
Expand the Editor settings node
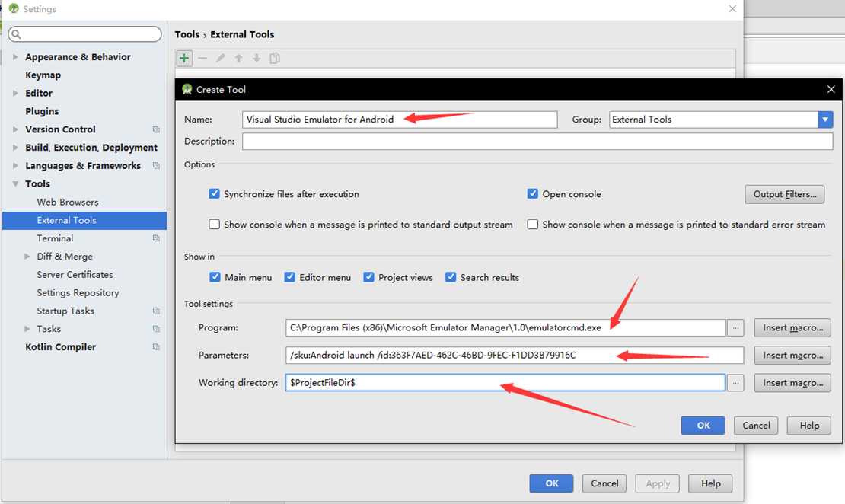point(15,93)
